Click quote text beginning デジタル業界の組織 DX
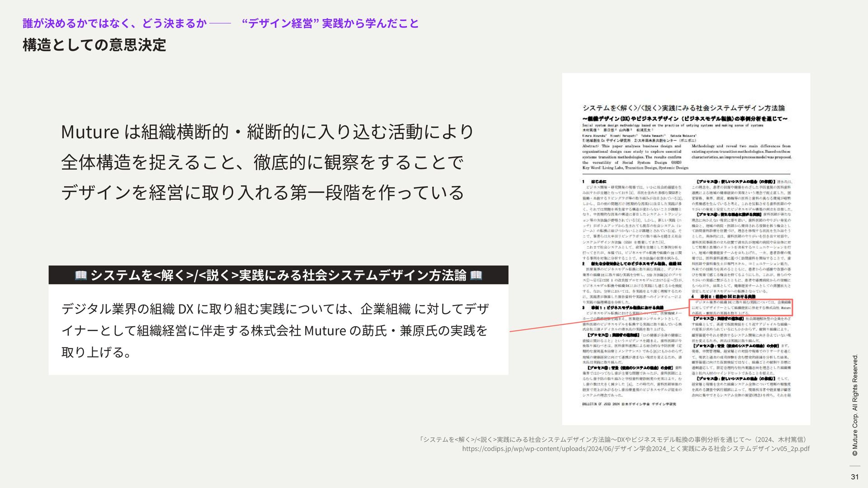The height and width of the screenshot is (488, 868). pos(275,309)
